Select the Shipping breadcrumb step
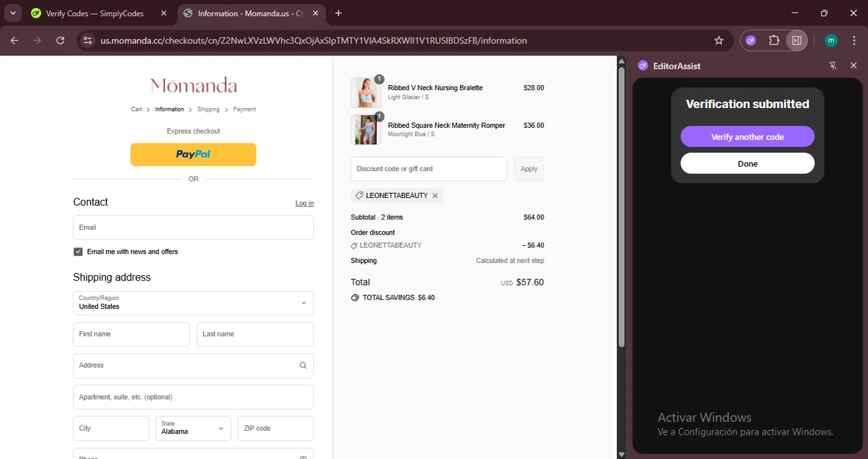868x459 pixels. 208,109
